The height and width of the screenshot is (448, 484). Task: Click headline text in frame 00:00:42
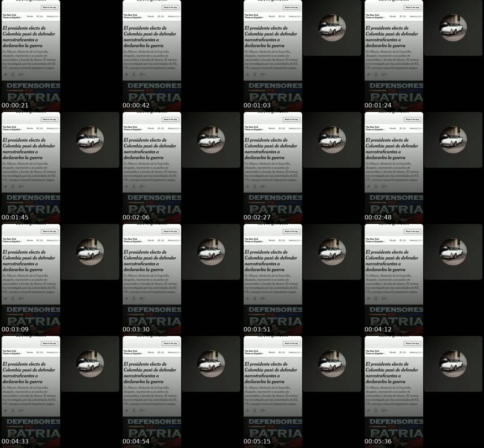150,37
